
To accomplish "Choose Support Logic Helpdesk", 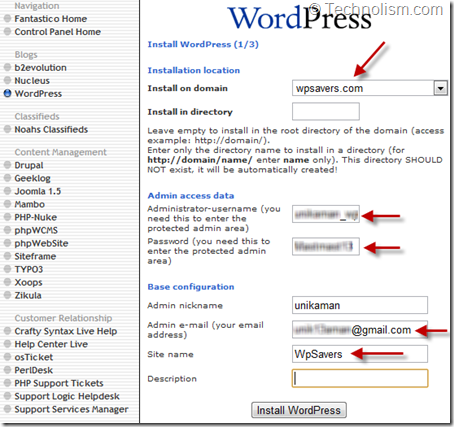I will [67, 396].
